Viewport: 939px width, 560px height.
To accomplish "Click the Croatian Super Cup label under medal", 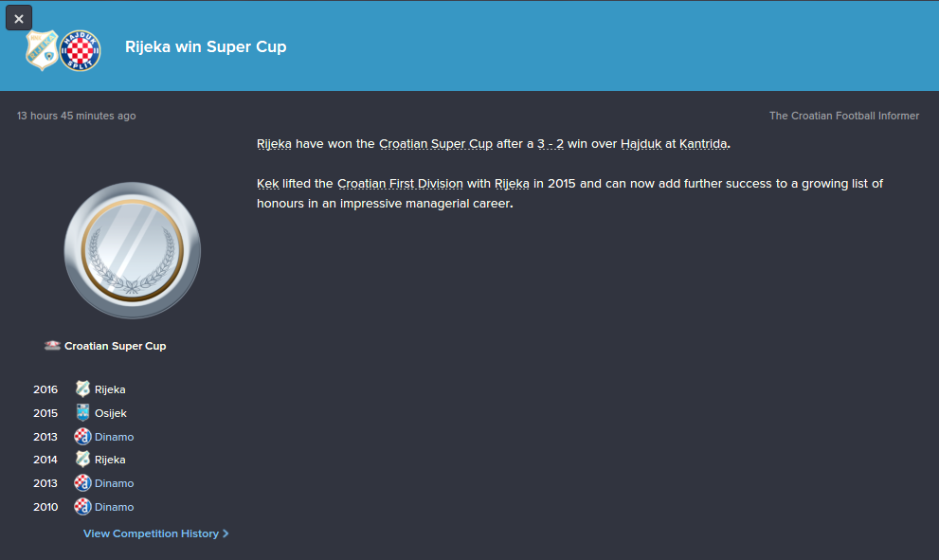I will click(x=115, y=346).
